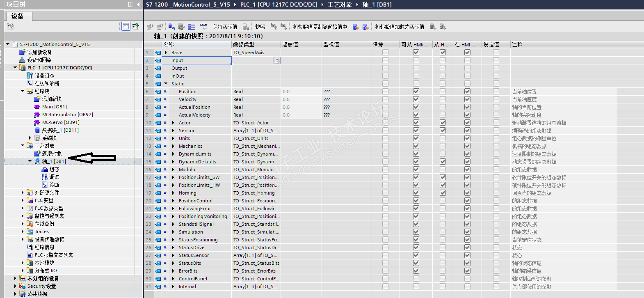
Task: Click the 起始值 column header
Action: coord(301,44)
